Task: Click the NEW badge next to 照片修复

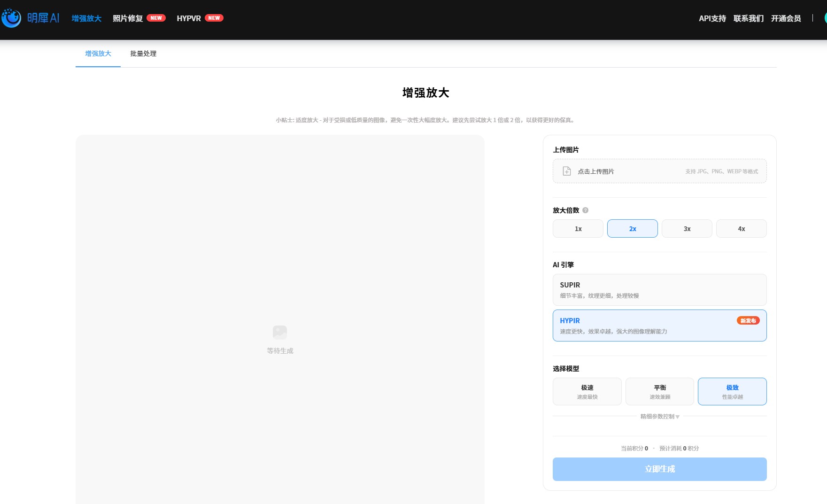Action: pyautogui.click(x=156, y=18)
